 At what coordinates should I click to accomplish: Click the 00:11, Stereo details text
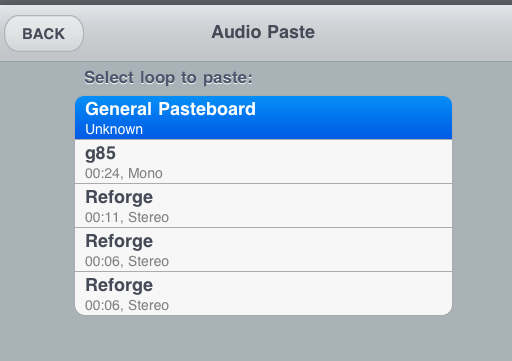pos(127,217)
